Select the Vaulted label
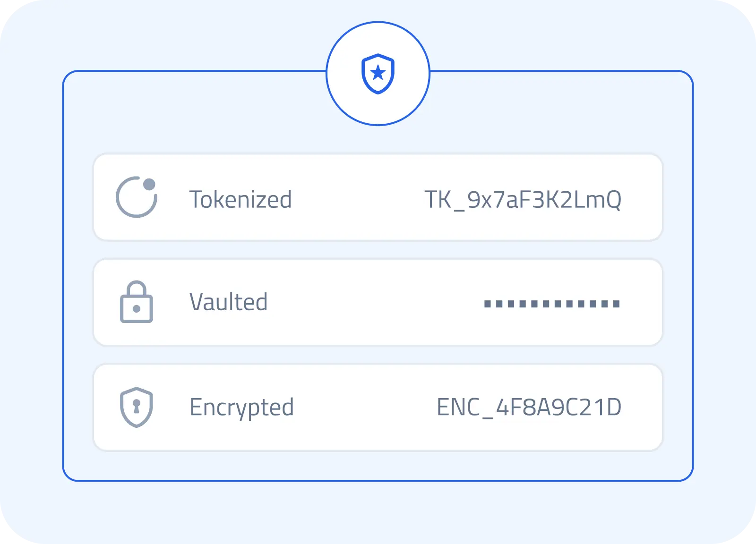The image size is (756, 544). coord(229,302)
